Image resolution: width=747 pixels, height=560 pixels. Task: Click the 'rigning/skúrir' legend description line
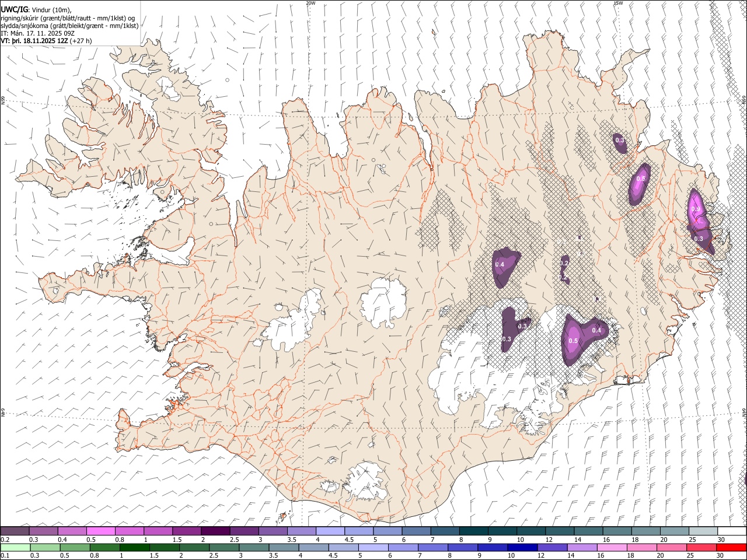67,18
